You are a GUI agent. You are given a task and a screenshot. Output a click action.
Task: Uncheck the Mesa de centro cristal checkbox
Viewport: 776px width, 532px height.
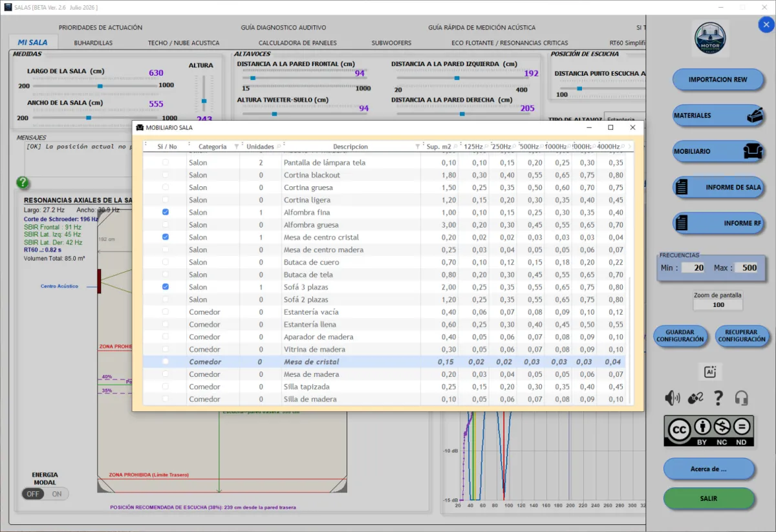point(166,237)
